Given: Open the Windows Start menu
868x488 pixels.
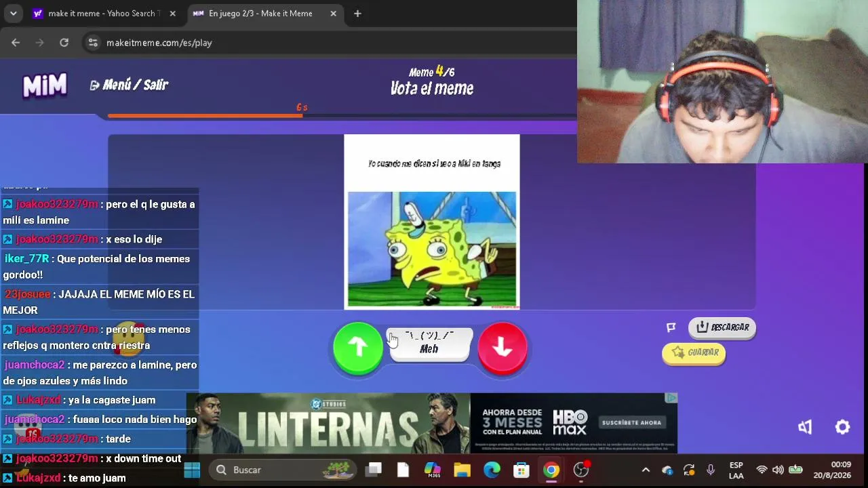Looking at the screenshot, I should click(192, 470).
